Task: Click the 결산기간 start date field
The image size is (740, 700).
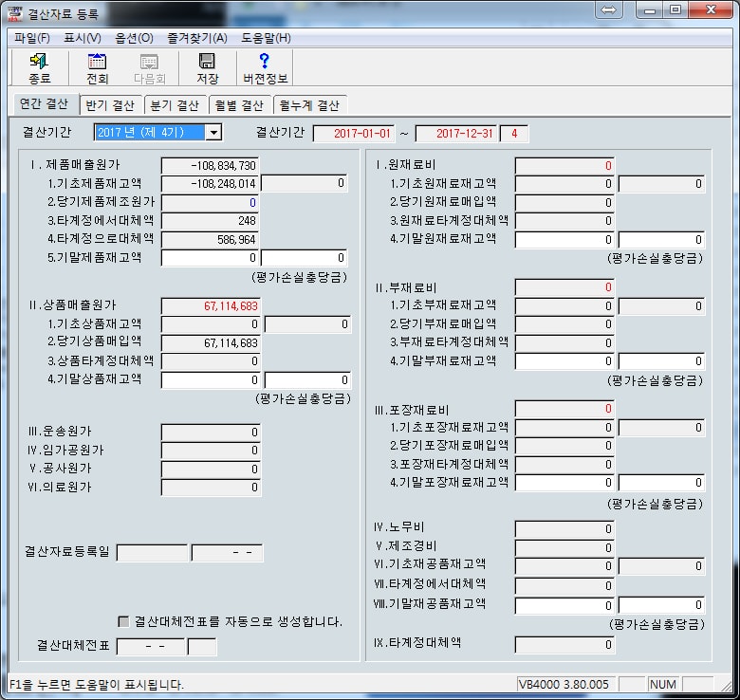Action: (353, 134)
